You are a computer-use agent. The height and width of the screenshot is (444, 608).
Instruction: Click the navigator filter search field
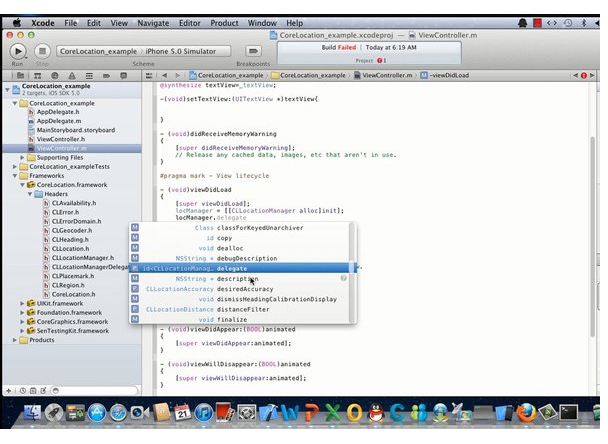coord(94,391)
